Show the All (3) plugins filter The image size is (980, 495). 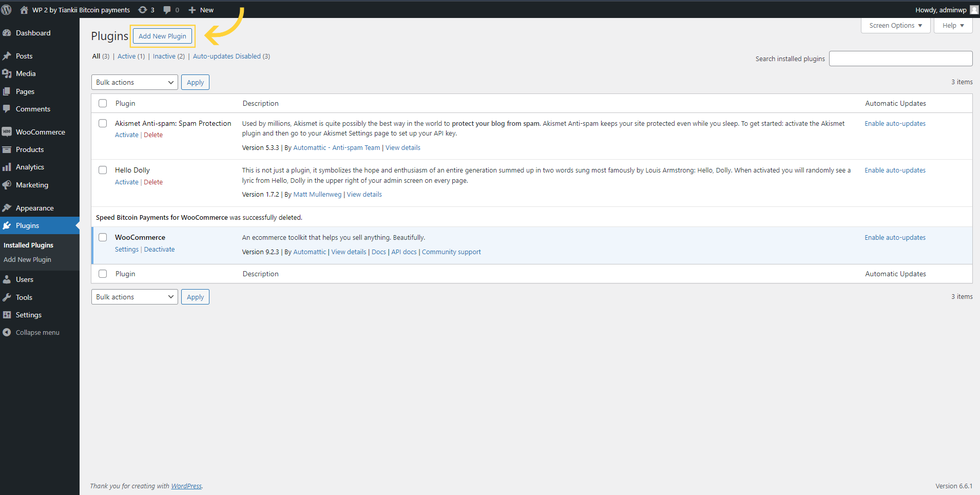(101, 56)
